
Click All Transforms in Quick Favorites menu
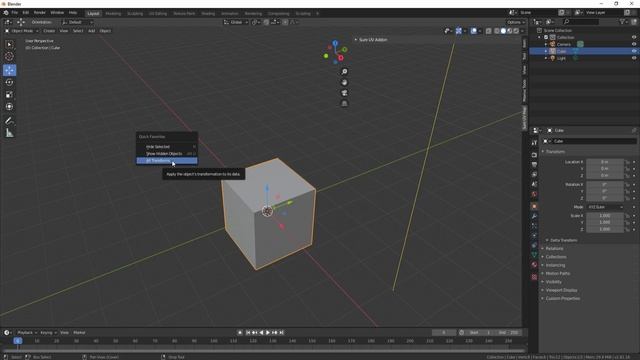click(x=167, y=161)
